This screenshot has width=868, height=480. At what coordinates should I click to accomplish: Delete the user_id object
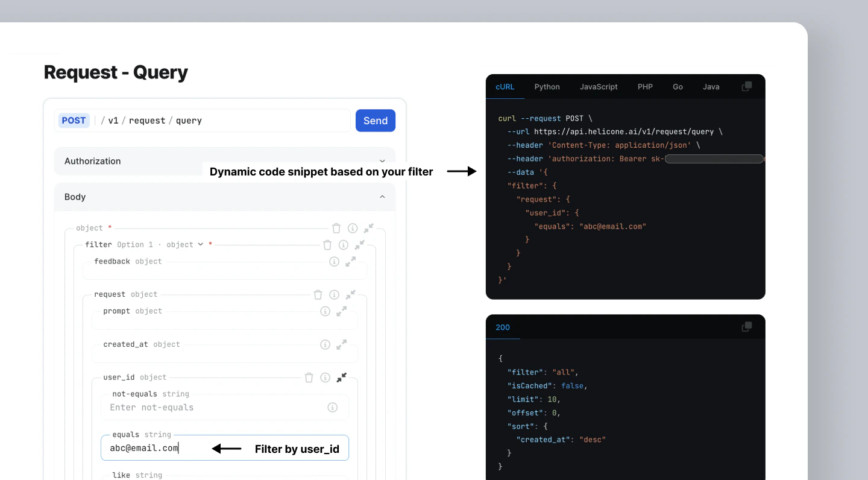pyautogui.click(x=309, y=377)
